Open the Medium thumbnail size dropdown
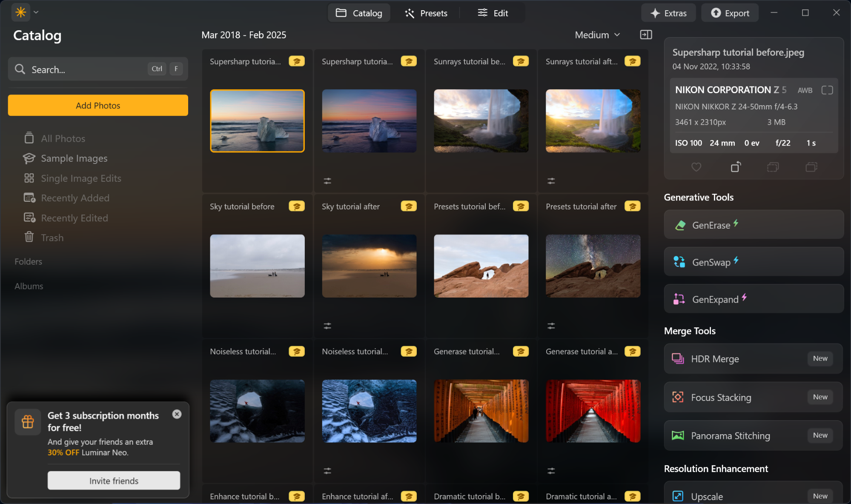 (597, 35)
